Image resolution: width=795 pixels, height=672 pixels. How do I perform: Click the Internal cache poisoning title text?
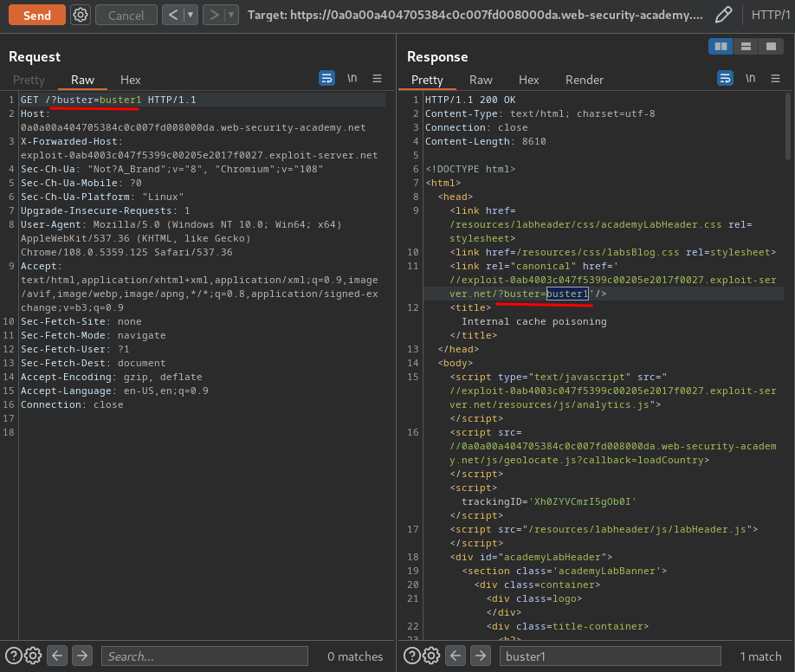533,321
